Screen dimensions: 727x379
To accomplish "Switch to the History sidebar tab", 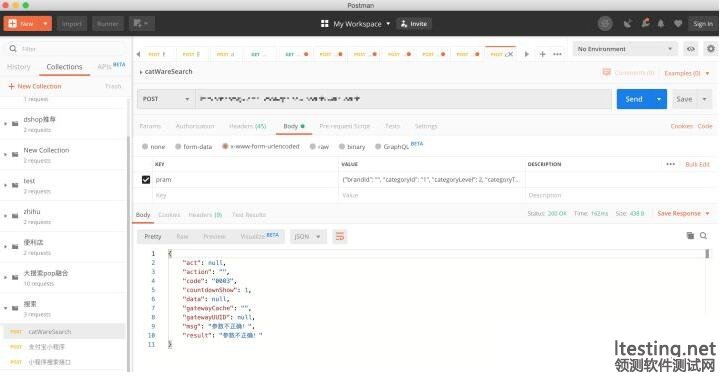I will click(19, 67).
